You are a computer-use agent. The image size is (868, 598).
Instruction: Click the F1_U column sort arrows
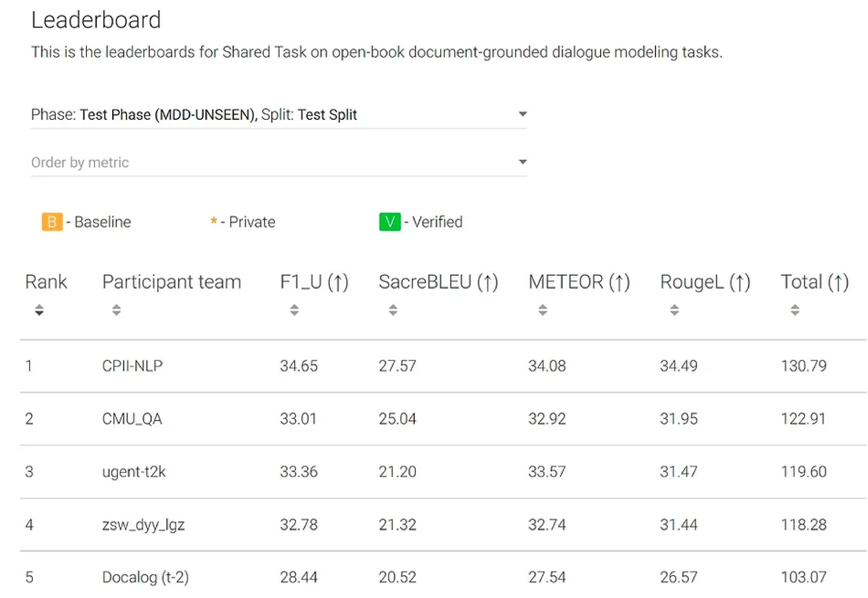tap(294, 310)
